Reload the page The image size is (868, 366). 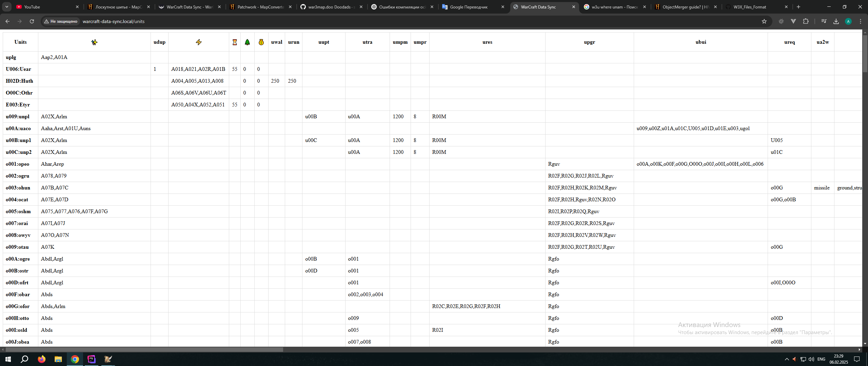pyautogui.click(x=32, y=21)
